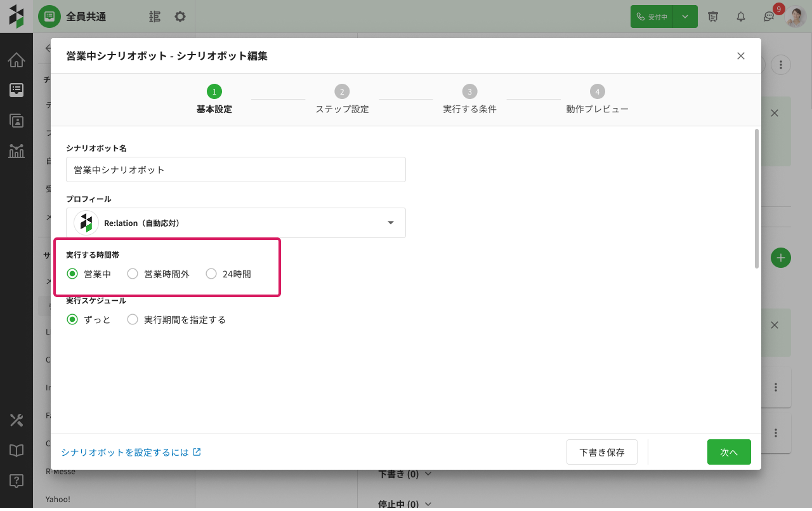Open the analytics chart sidebar icon
Viewport: 812px width, 511px height.
16,151
